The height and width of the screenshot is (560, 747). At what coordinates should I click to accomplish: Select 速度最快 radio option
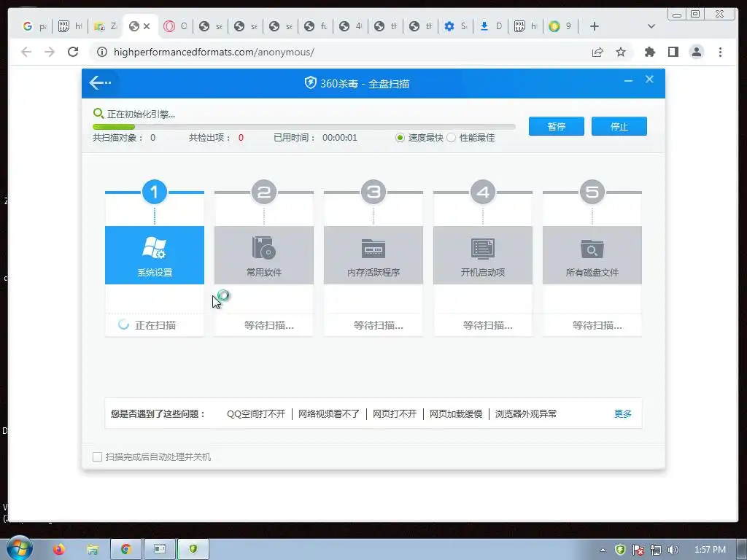(x=400, y=138)
